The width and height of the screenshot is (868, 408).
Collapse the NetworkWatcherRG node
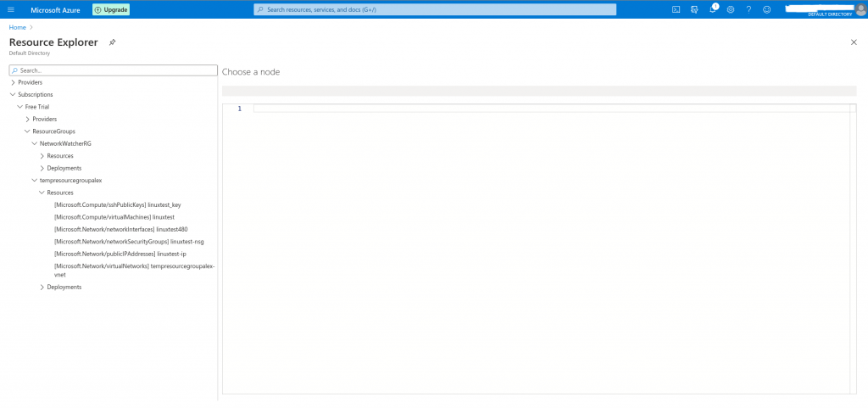[x=35, y=143]
